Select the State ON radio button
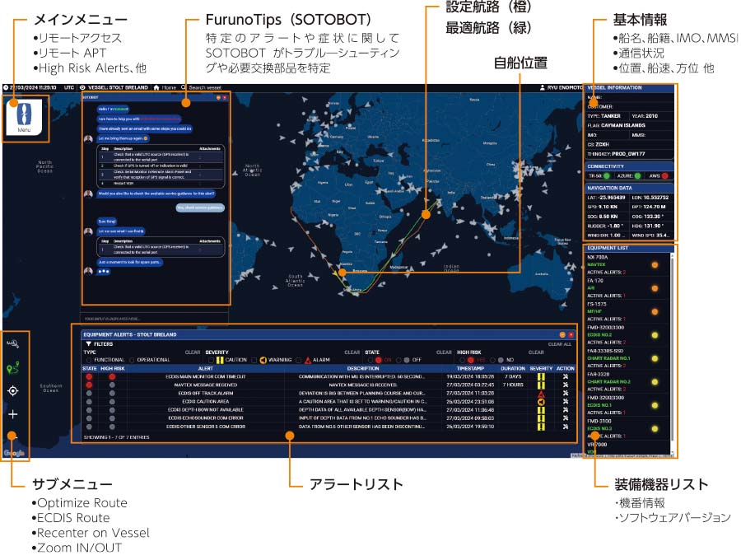Viewport: 741px width, 560px height. (370, 360)
